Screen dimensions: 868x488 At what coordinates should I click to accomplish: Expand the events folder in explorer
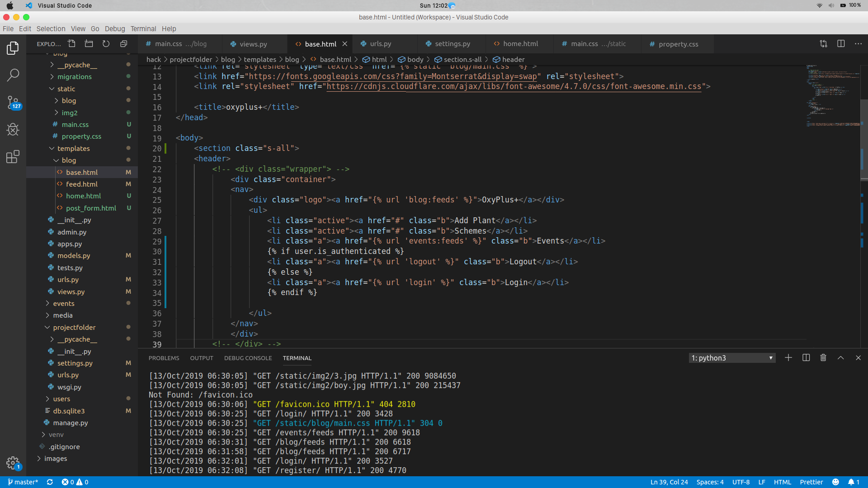pos(63,304)
